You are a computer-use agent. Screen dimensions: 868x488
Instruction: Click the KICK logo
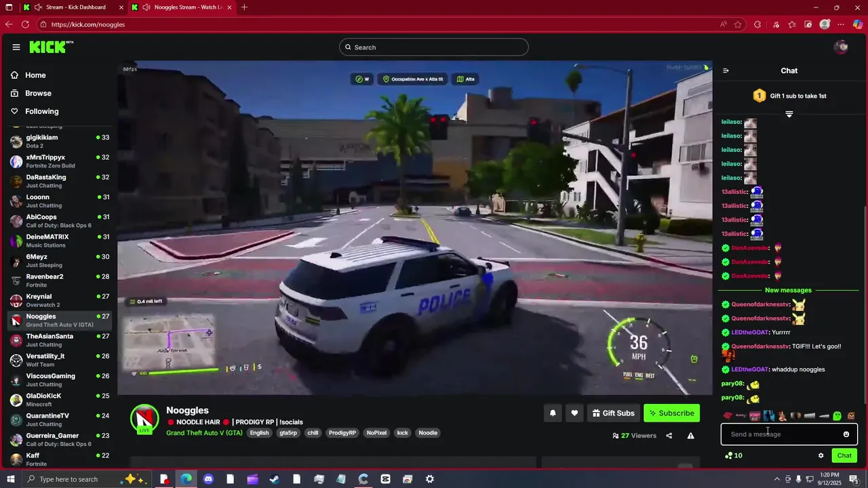[x=51, y=47]
